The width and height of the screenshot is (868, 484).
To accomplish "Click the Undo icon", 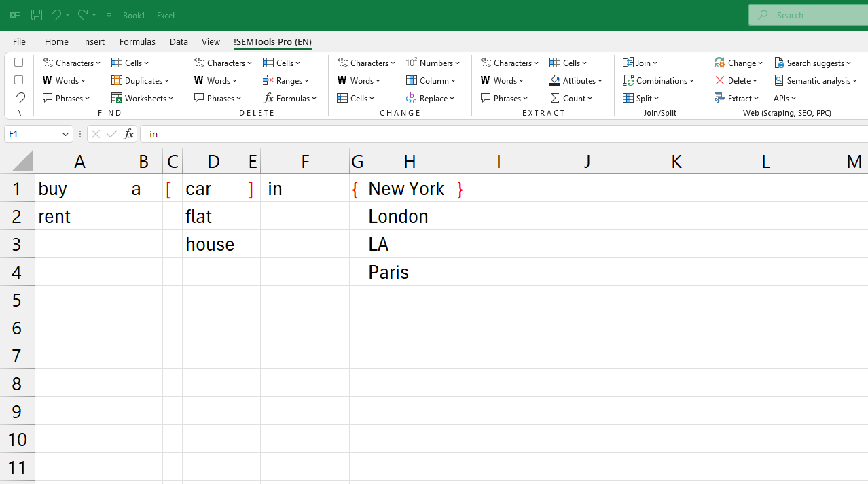I will click(55, 14).
